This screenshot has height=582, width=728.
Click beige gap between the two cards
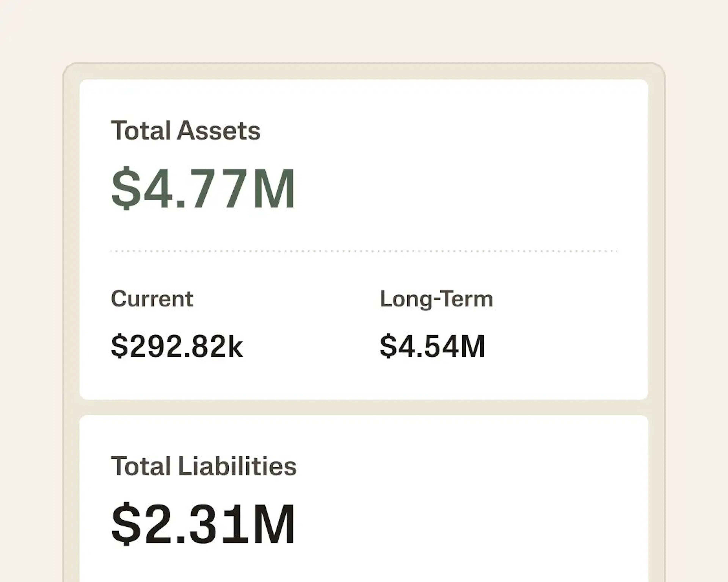pos(364,408)
